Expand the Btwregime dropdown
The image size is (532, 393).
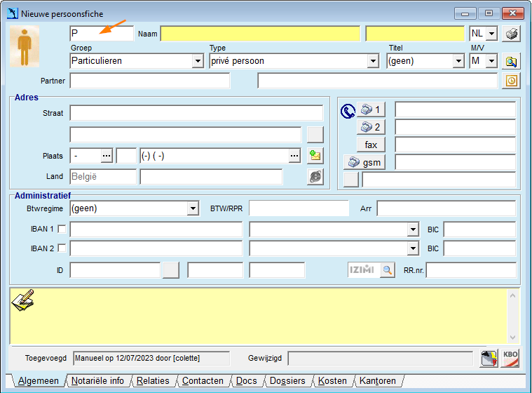coord(193,208)
